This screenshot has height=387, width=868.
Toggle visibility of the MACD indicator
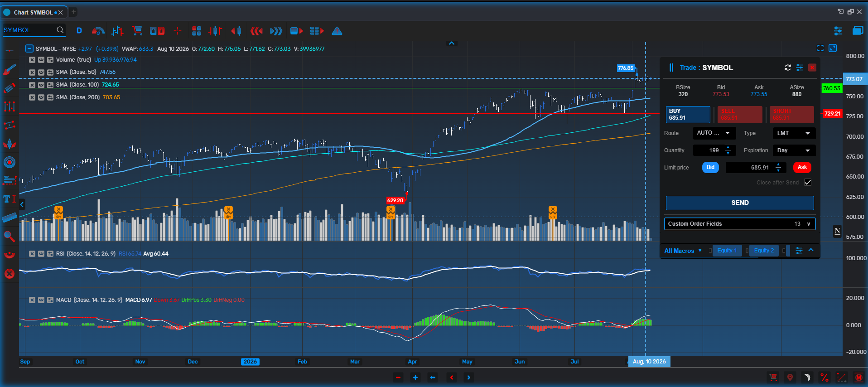click(x=41, y=300)
